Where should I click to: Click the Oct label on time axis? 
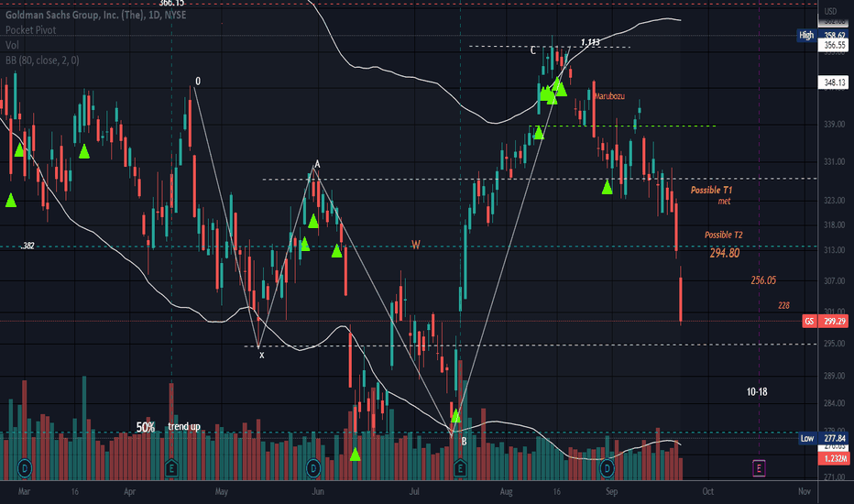707,491
